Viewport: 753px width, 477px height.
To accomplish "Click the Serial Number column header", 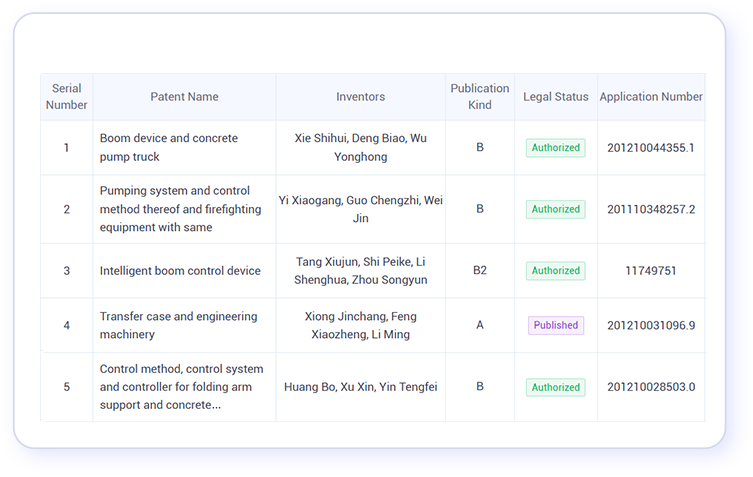I will pyautogui.click(x=66, y=97).
